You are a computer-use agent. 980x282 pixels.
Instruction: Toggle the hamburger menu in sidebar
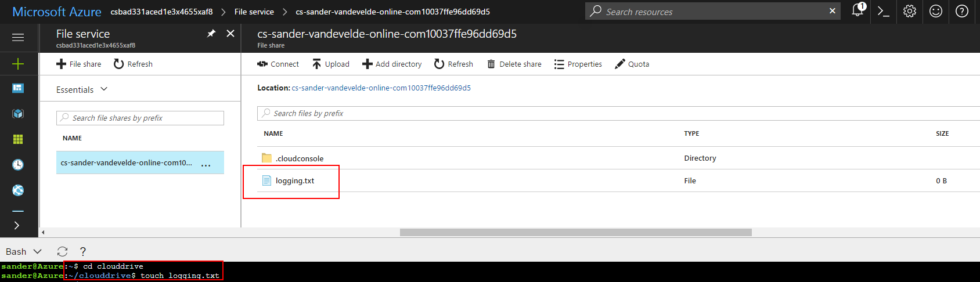(18, 38)
